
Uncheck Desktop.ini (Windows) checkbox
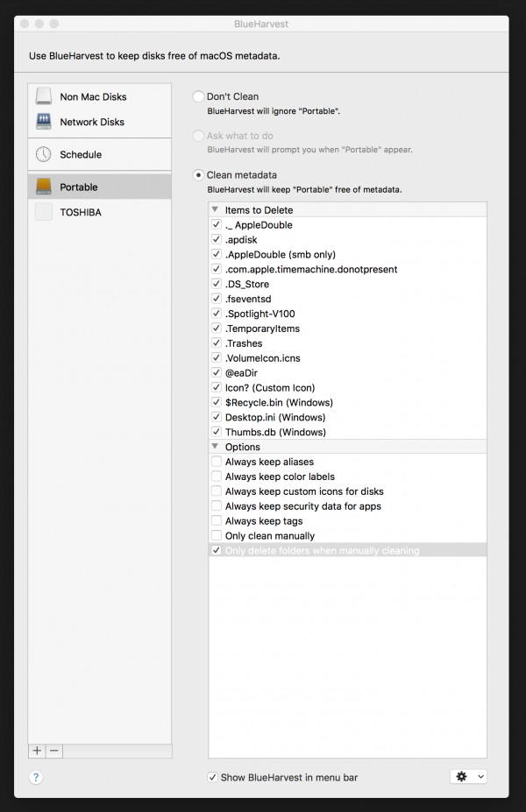(x=217, y=417)
